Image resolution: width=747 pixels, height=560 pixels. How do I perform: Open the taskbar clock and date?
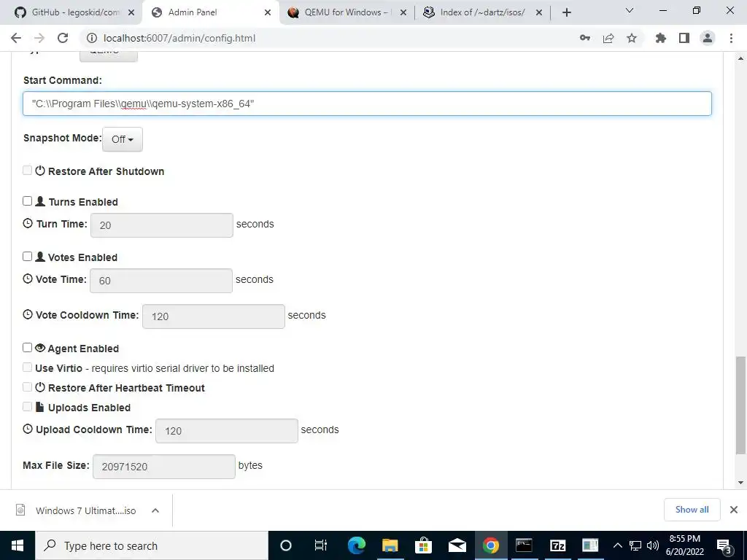click(684, 545)
